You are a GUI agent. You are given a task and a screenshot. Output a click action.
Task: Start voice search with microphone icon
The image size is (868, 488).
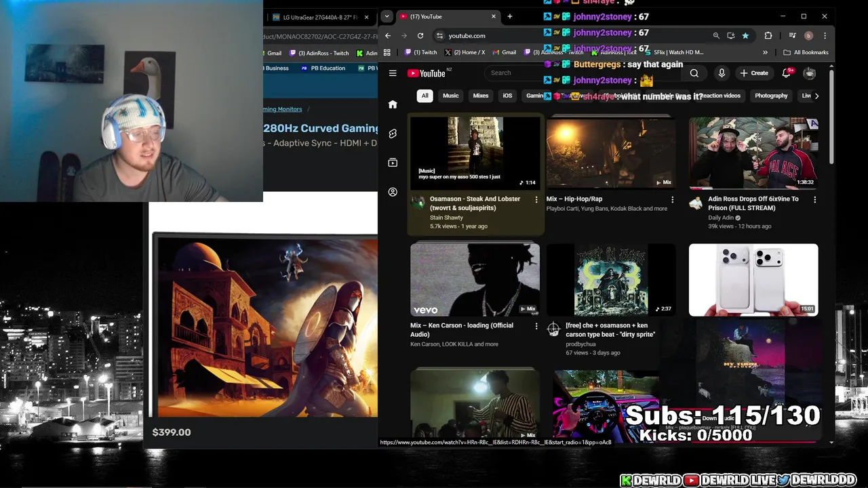pyautogui.click(x=722, y=73)
